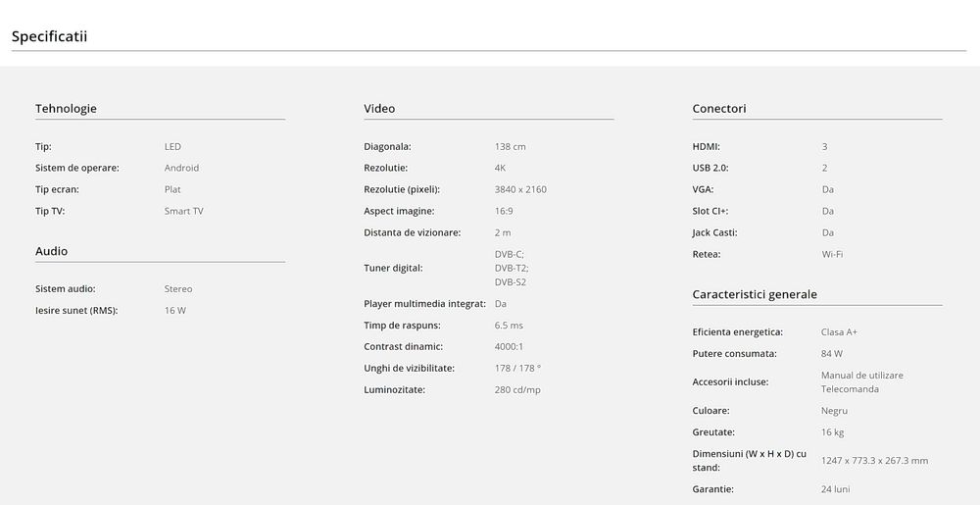
Task: Click the 24 luni warranty value
Action: [x=836, y=488]
